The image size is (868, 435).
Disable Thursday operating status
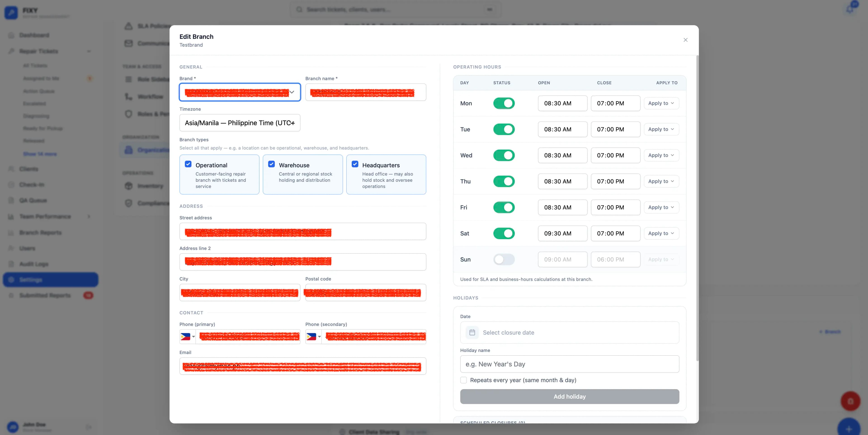504,181
